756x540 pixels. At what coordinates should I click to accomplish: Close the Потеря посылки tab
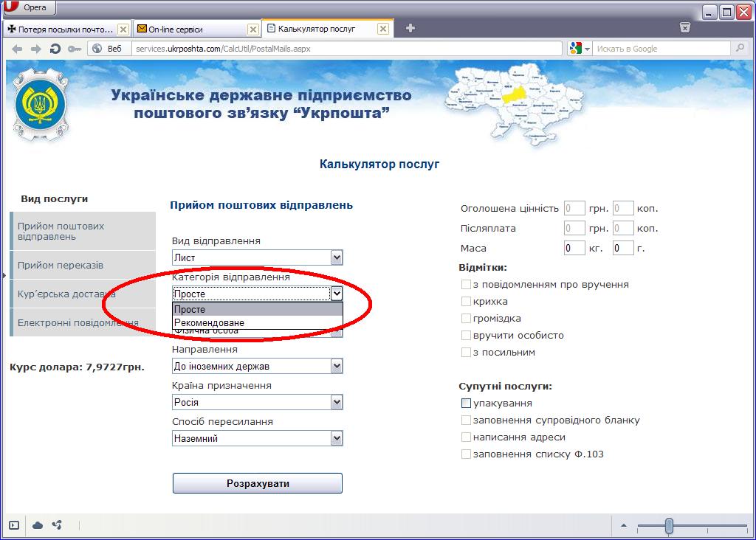pyautogui.click(x=123, y=30)
